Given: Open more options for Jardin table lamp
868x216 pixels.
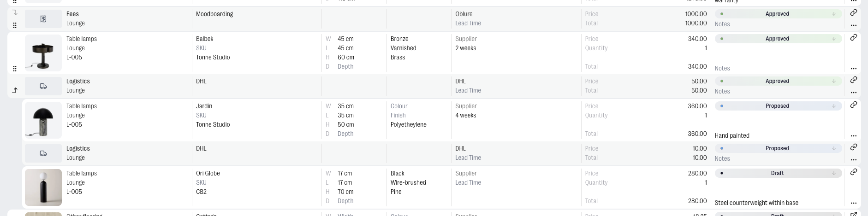Looking at the screenshot, I should tap(853, 136).
